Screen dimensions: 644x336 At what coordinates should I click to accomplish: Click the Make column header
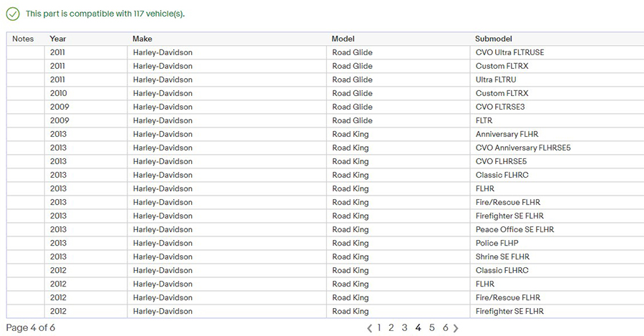click(142, 39)
